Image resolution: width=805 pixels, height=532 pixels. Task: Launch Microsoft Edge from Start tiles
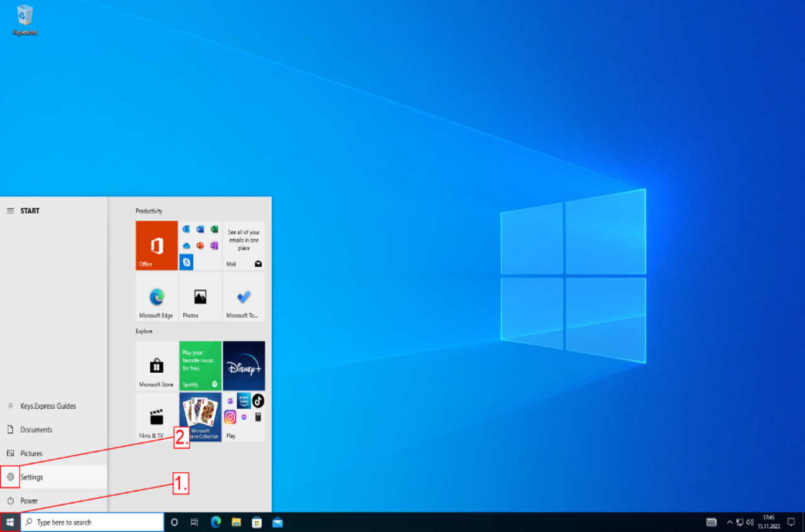tap(157, 297)
